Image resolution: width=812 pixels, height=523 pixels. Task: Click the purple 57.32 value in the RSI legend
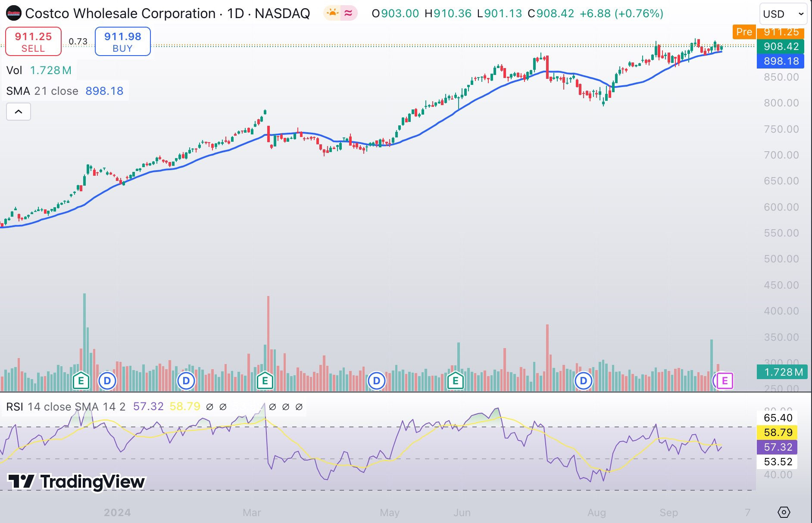click(x=148, y=407)
